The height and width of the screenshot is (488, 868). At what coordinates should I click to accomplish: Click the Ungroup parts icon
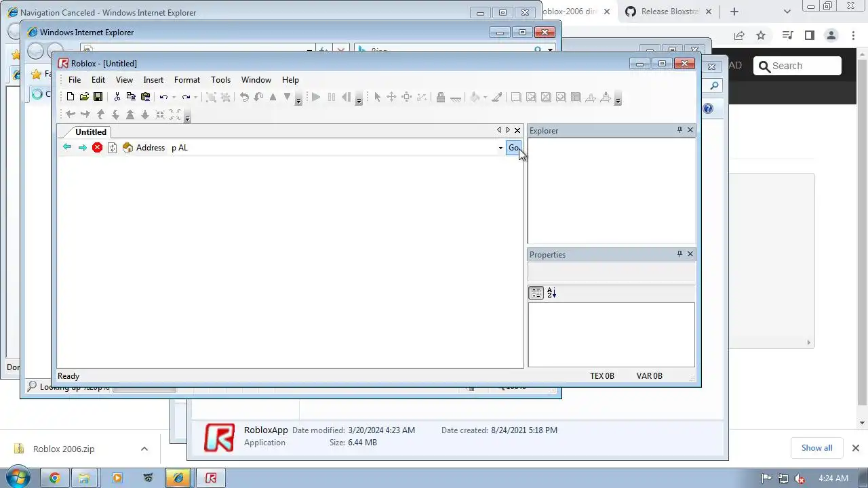(x=226, y=97)
